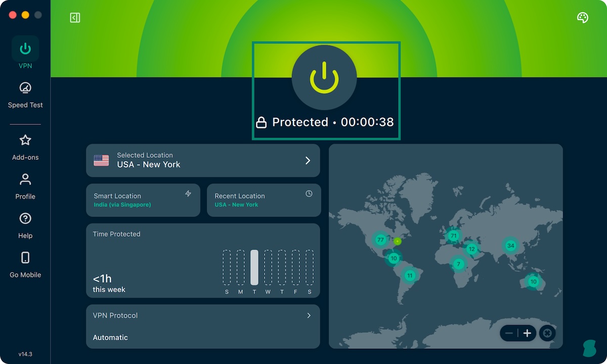Open the VPN tab in the sidebar
The height and width of the screenshot is (364, 607).
point(25,53)
